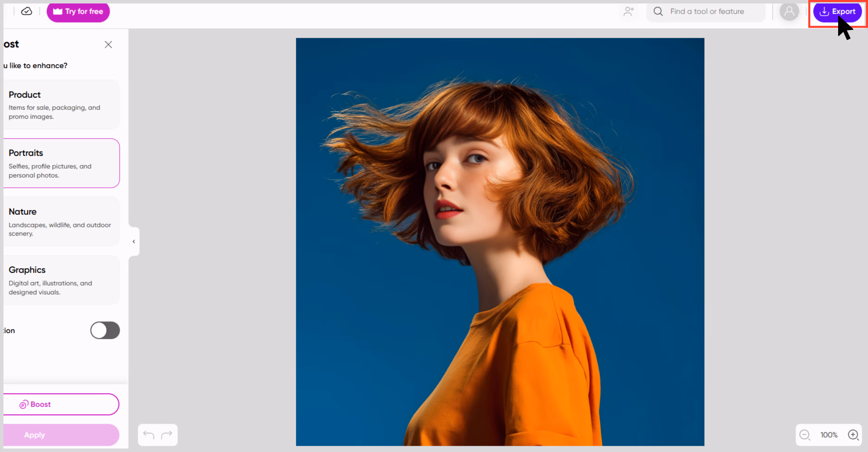Click the magnifying glass search icon
Screen dimensions: 868x452
click(x=658, y=11)
